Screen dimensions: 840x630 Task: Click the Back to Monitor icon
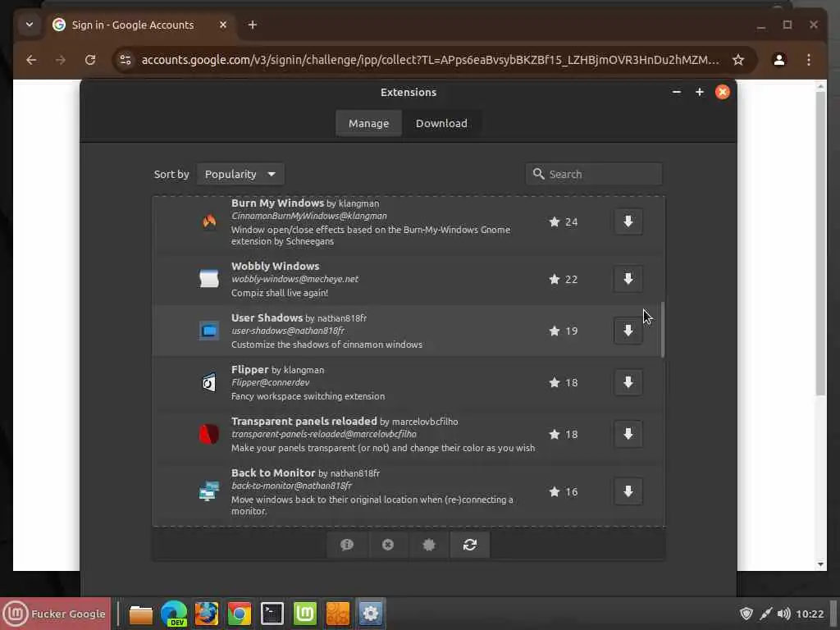tap(209, 491)
